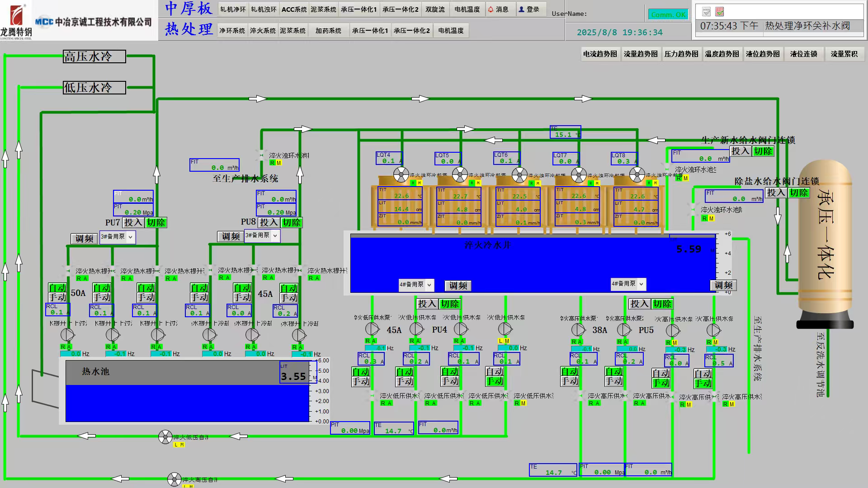Click the 消息 bell notification icon
The width and height of the screenshot is (868, 488).
pos(491,9)
